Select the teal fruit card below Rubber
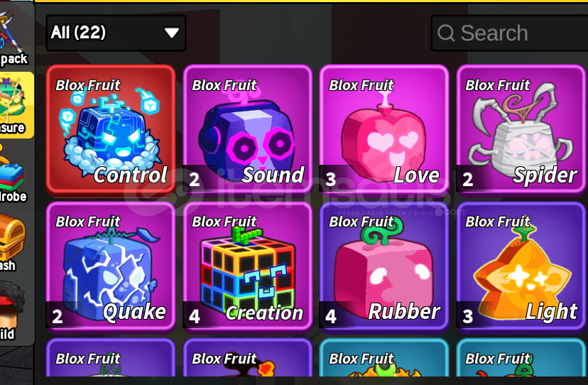Image resolution: width=588 pixels, height=385 pixels. [384, 357]
